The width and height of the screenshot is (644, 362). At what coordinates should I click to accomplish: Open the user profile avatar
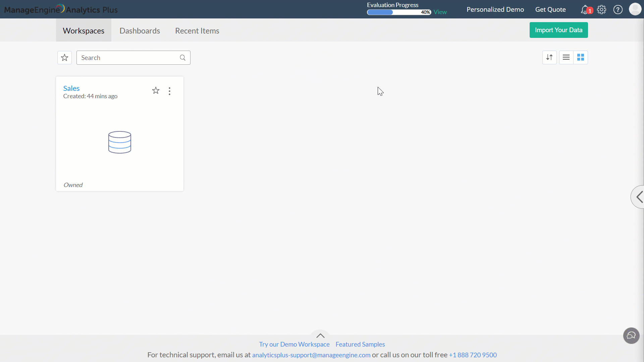point(635,9)
